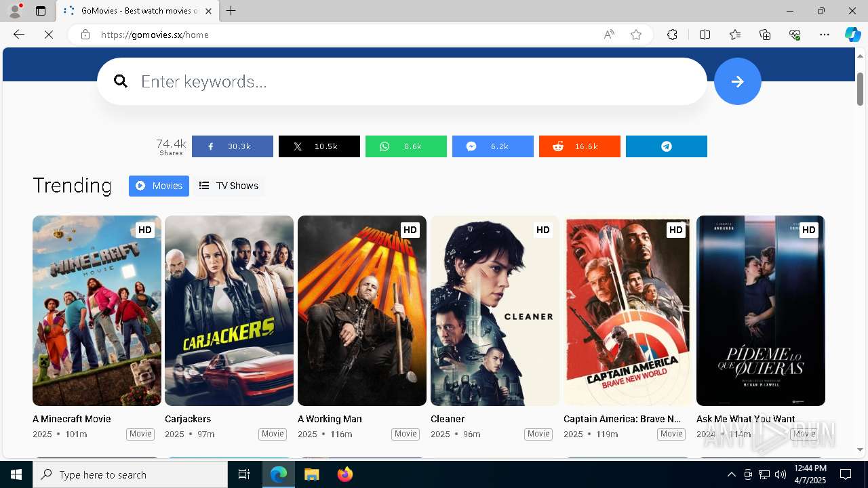Go back to previous page
Screen dimensions: 868x488
click(x=19, y=35)
